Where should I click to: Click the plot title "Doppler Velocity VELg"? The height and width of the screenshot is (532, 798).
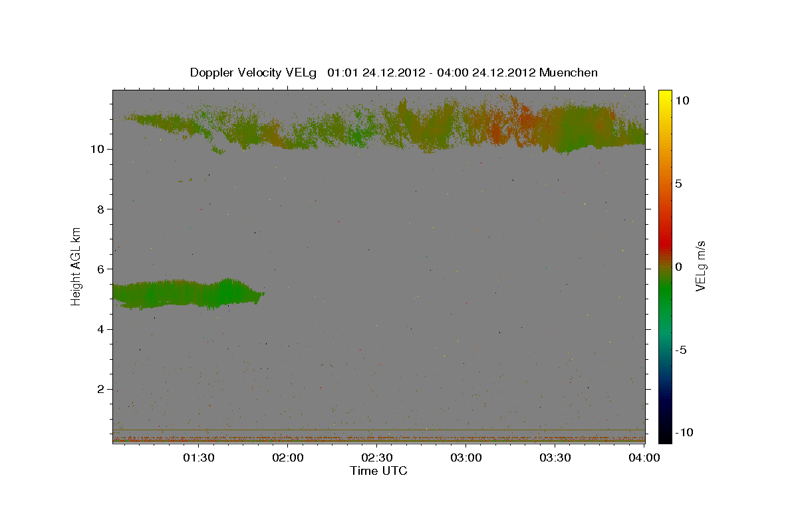pos(255,72)
